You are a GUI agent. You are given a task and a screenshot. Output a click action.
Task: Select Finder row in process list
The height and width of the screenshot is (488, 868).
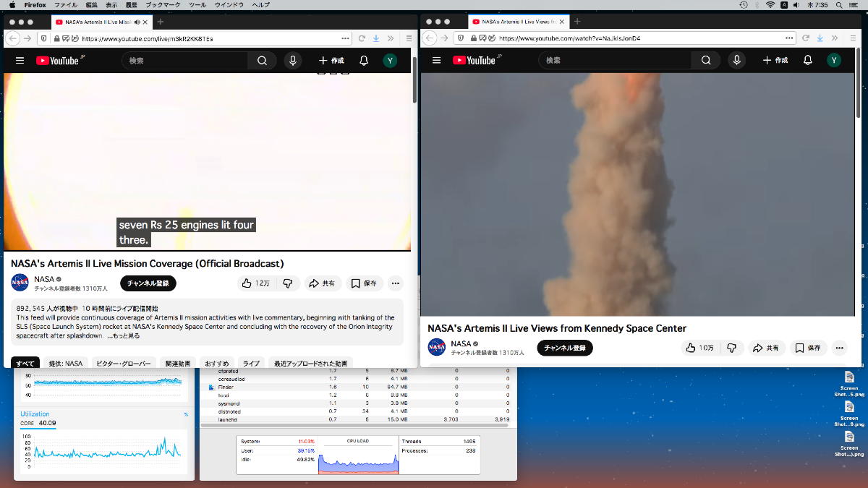point(358,388)
